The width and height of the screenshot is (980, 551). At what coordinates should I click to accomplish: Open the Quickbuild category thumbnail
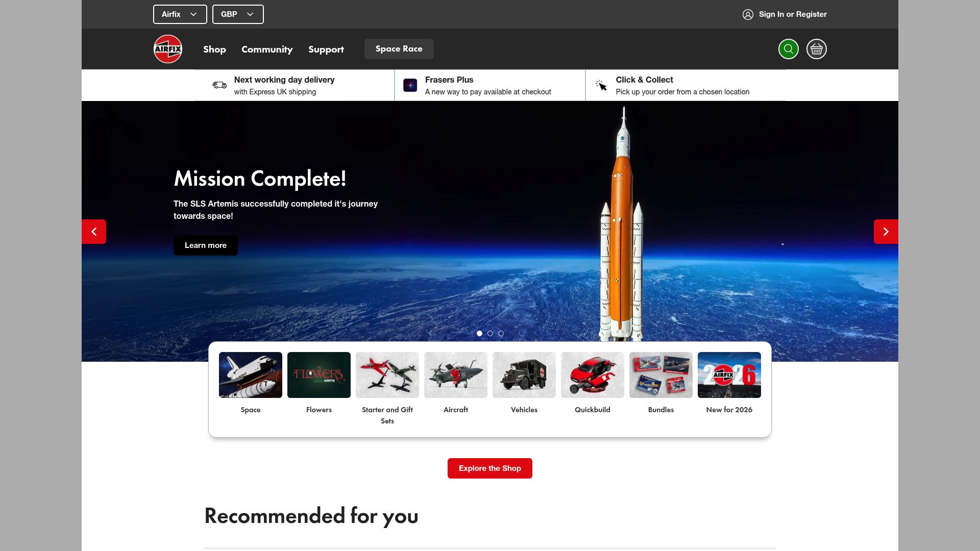[593, 375]
